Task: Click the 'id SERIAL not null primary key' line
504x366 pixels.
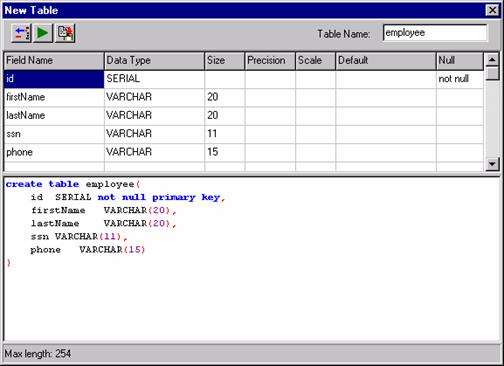Action: click(x=128, y=197)
